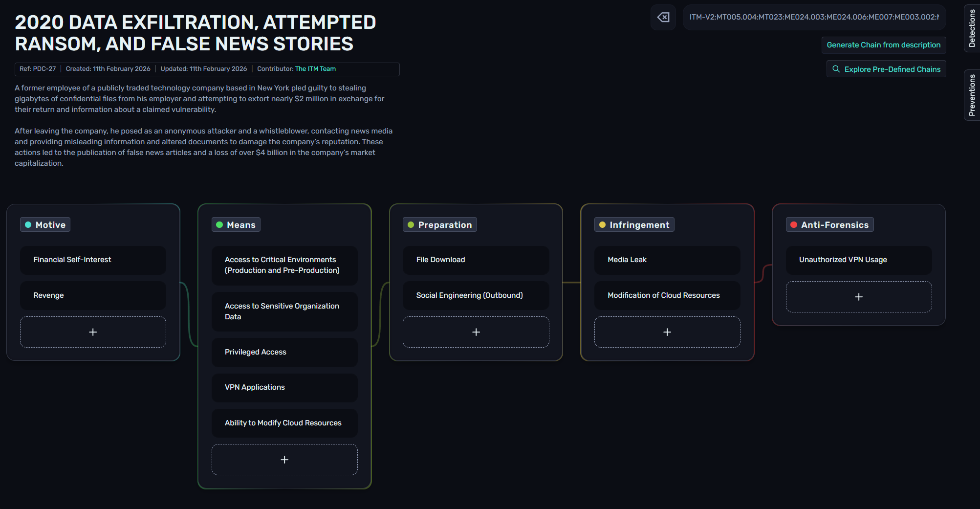Add a new item under Means column
980x509 pixels.
point(284,460)
